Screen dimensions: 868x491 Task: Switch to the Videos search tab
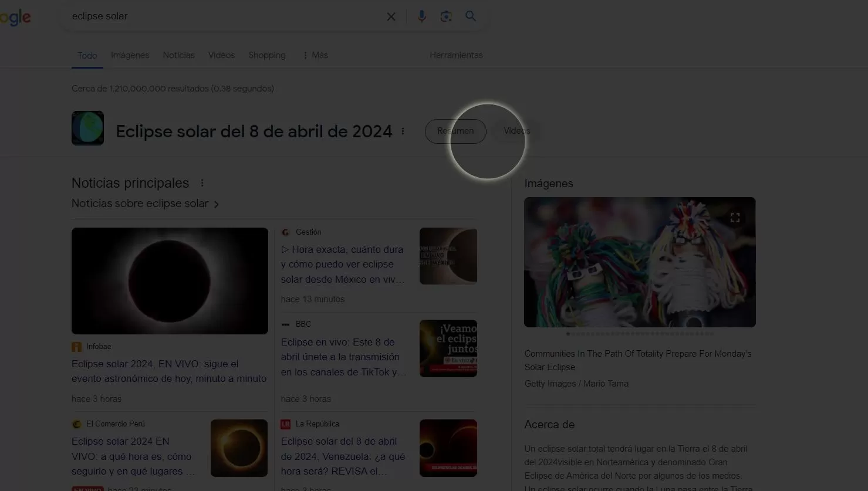(221, 55)
